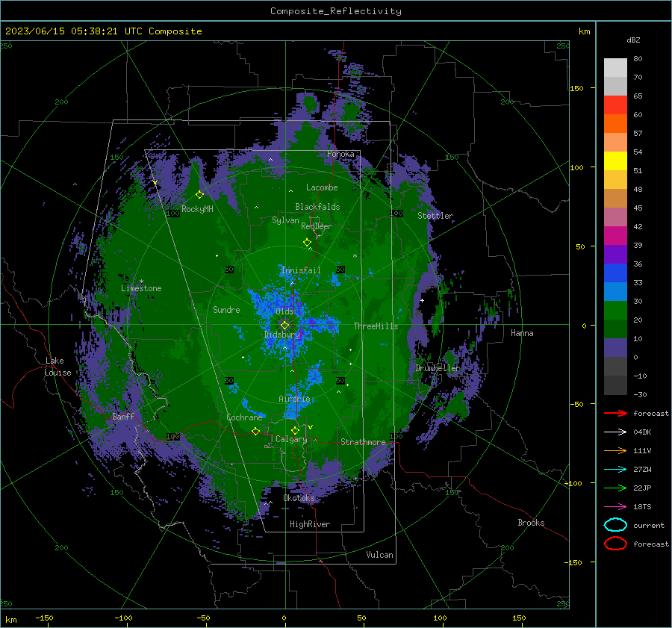Pick the red 65–60 dBZ swatch
The height and width of the screenshot is (628, 672).
(x=615, y=105)
